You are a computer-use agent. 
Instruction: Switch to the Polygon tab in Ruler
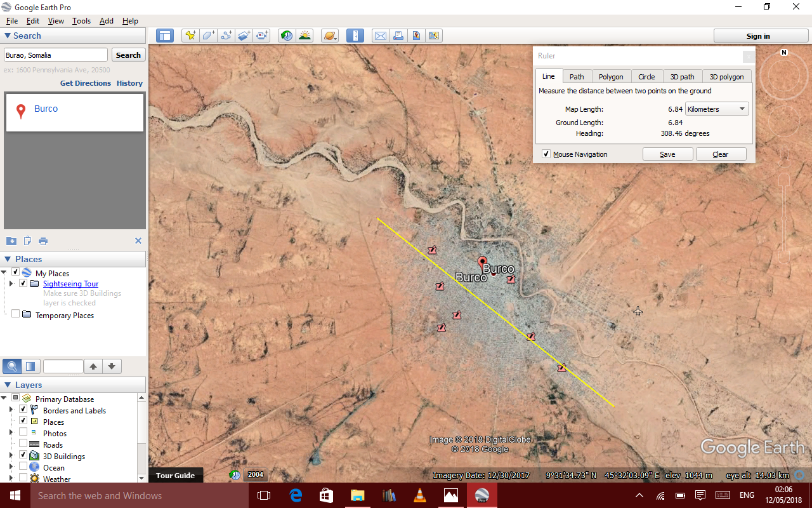click(x=611, y=77)
